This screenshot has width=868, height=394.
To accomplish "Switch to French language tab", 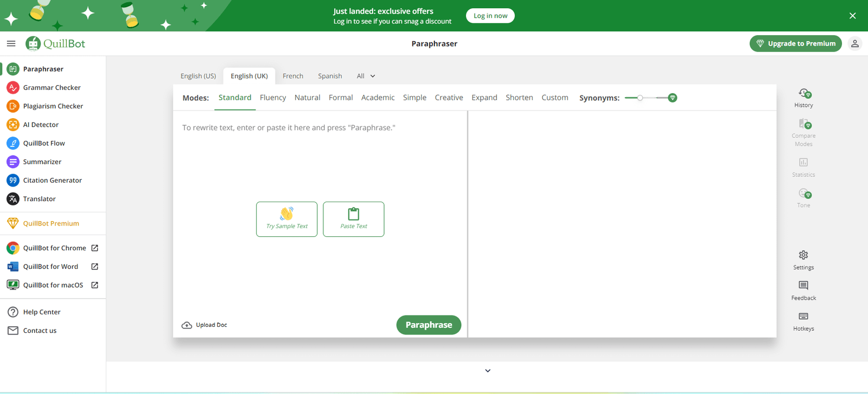I will [x=293, y=76].
